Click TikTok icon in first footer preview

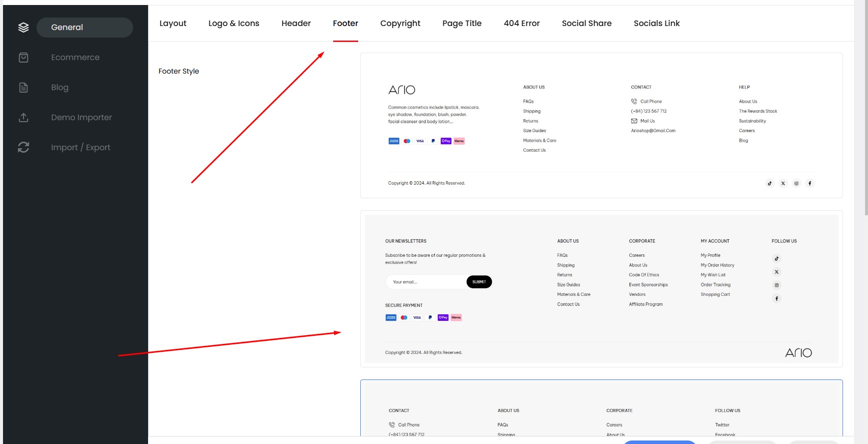[769, 183]
